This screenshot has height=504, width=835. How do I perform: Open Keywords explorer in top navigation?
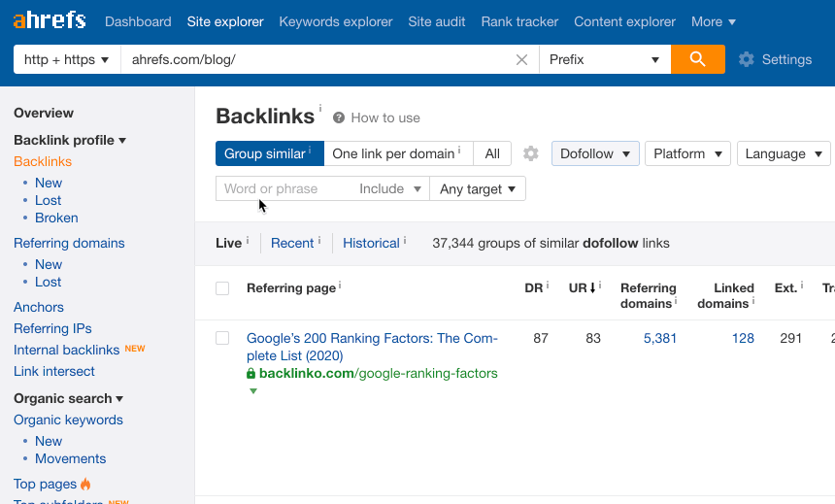(x=335, y=21)
